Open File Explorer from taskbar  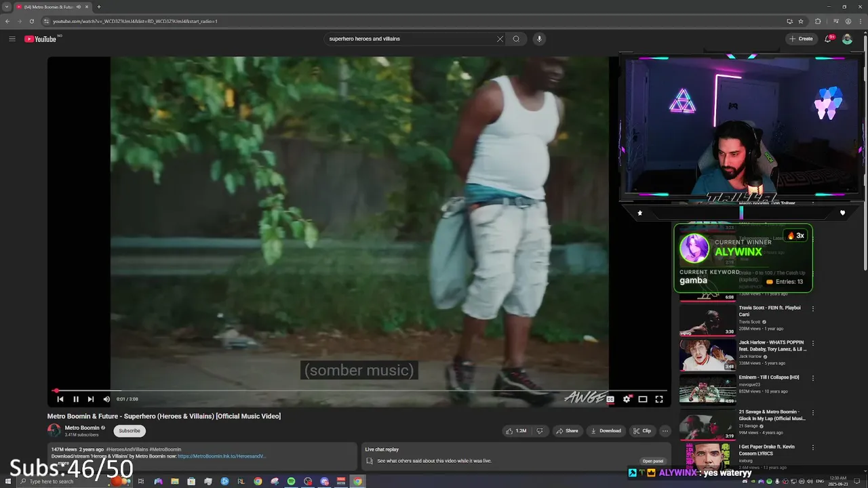175,481
